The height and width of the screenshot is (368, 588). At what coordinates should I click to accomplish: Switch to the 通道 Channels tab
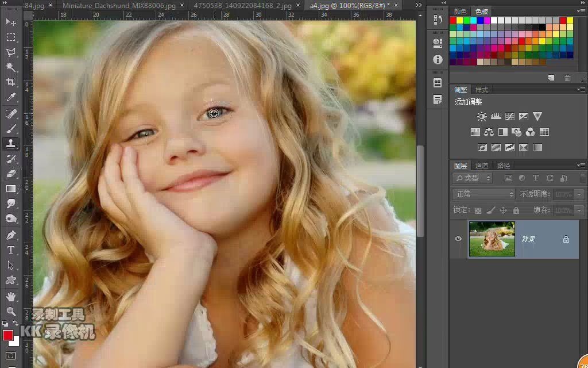point(481,165)
